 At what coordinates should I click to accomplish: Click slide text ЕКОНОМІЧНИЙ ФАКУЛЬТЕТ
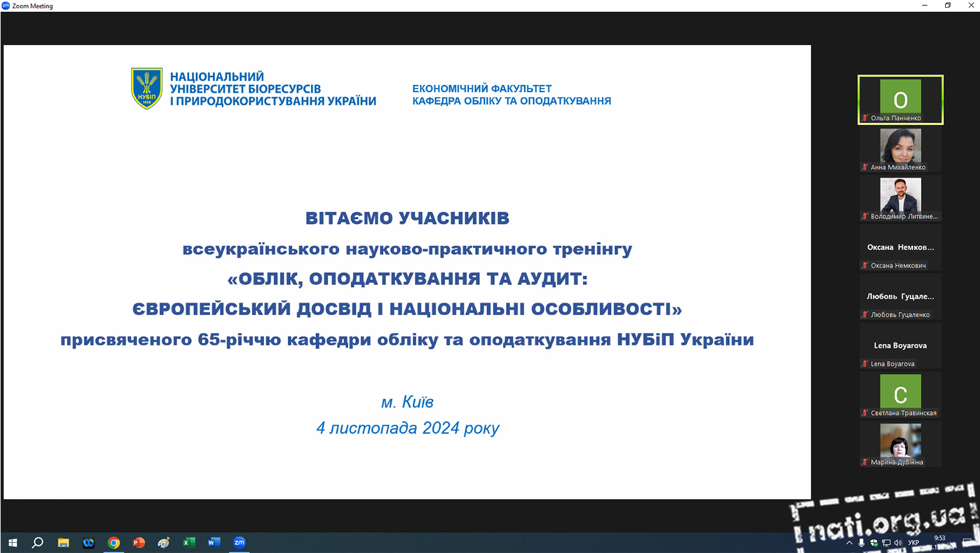click(482, 88)
